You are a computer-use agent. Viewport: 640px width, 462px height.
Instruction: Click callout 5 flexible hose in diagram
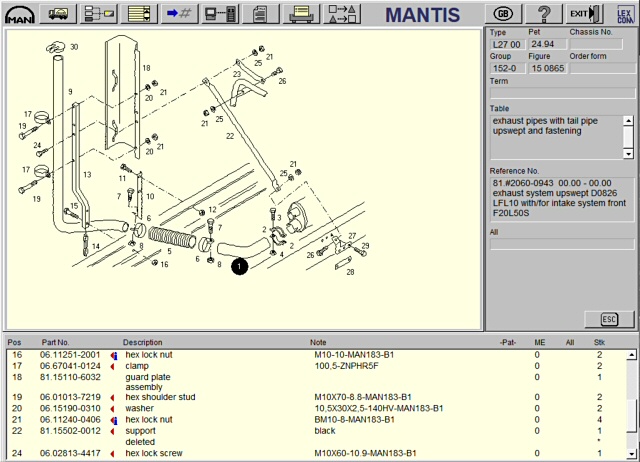(x=169, y=251)
